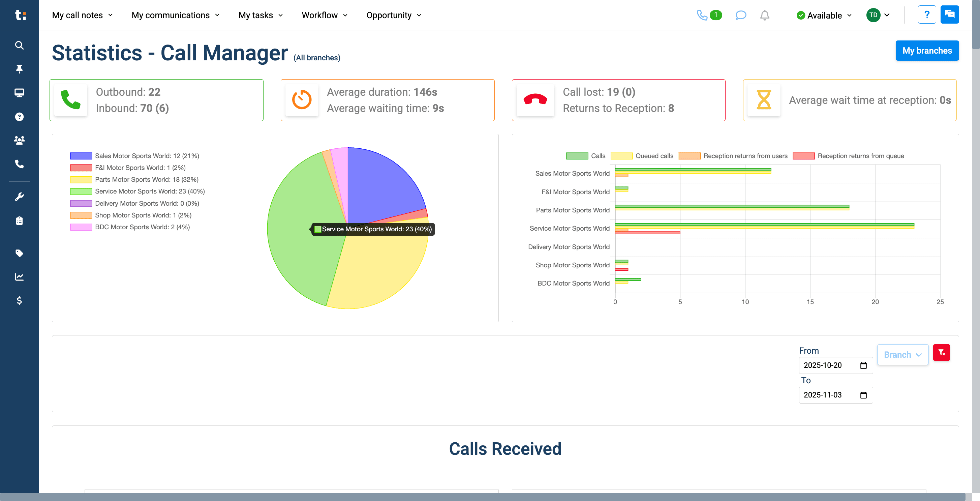
Task: Open the line chart statistics sidebar icon
Action: click(x=20, y=277)
